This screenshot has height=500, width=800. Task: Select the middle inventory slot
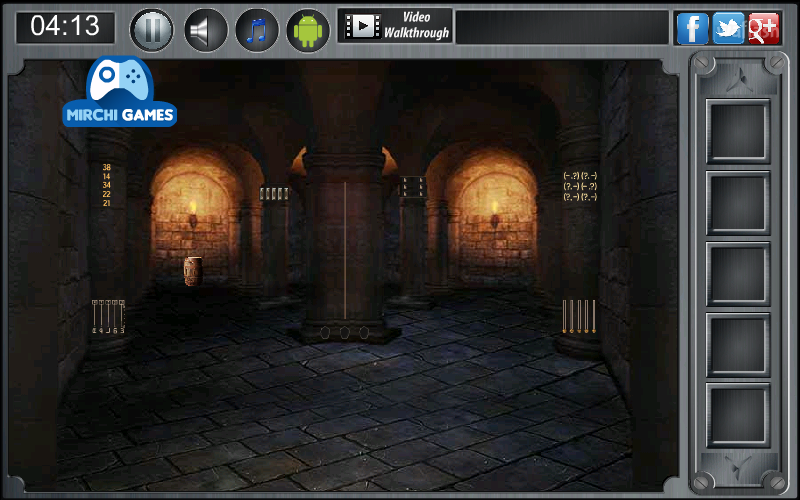tap(738, 274)
